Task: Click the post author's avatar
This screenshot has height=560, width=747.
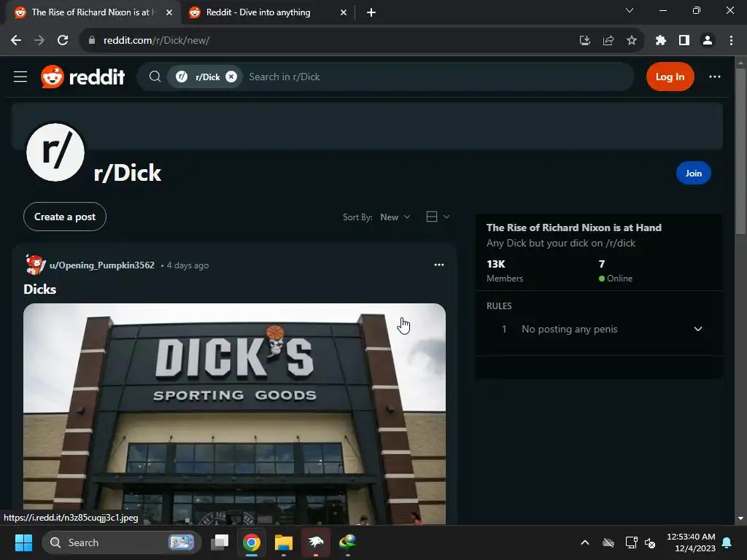Action: [x=35, y=265]
